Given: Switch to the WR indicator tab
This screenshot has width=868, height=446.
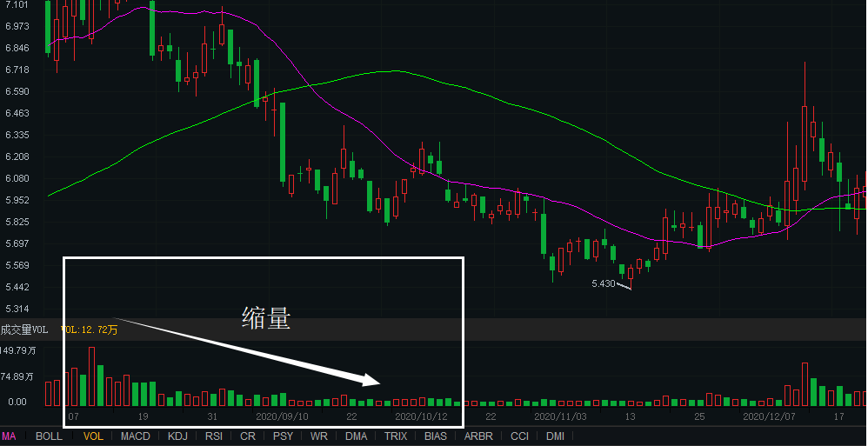Looking at the screenshot, I should pos(319,436).
